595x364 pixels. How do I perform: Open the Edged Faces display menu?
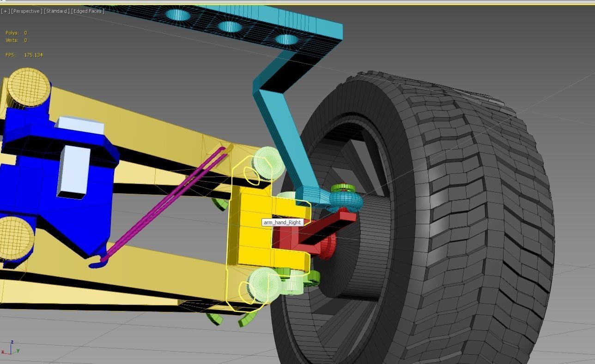point(88,11)
